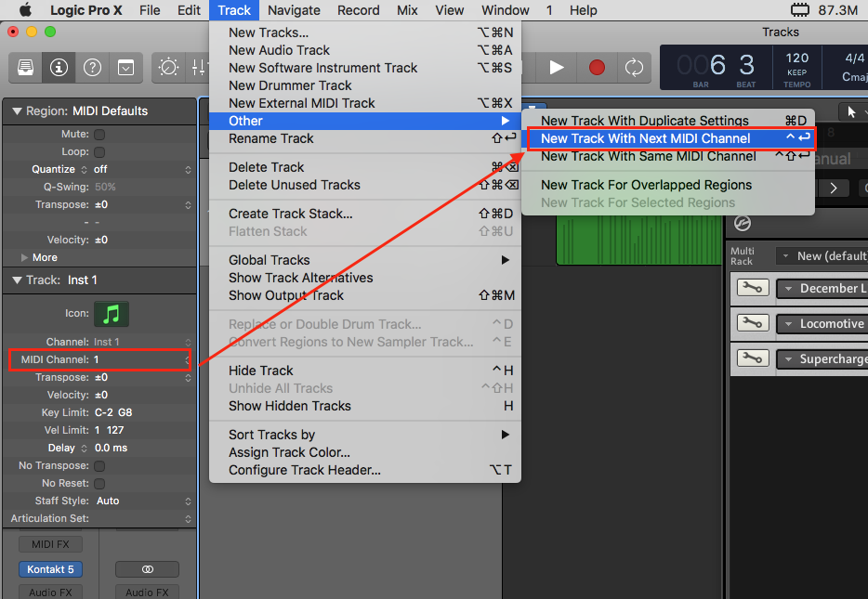The height and width of the screenshot is (599, 868).
Task: Click the Quick Help question mark icon
Action: (x=92, y=68)
